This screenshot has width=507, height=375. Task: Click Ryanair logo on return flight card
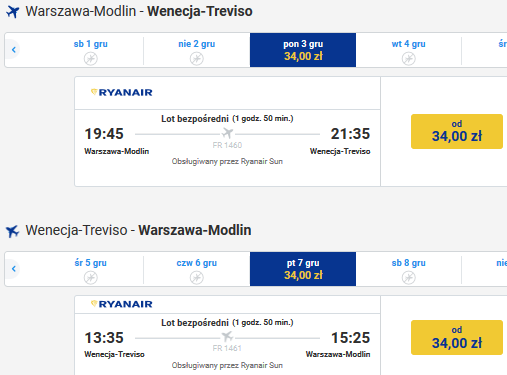(122, 304)
